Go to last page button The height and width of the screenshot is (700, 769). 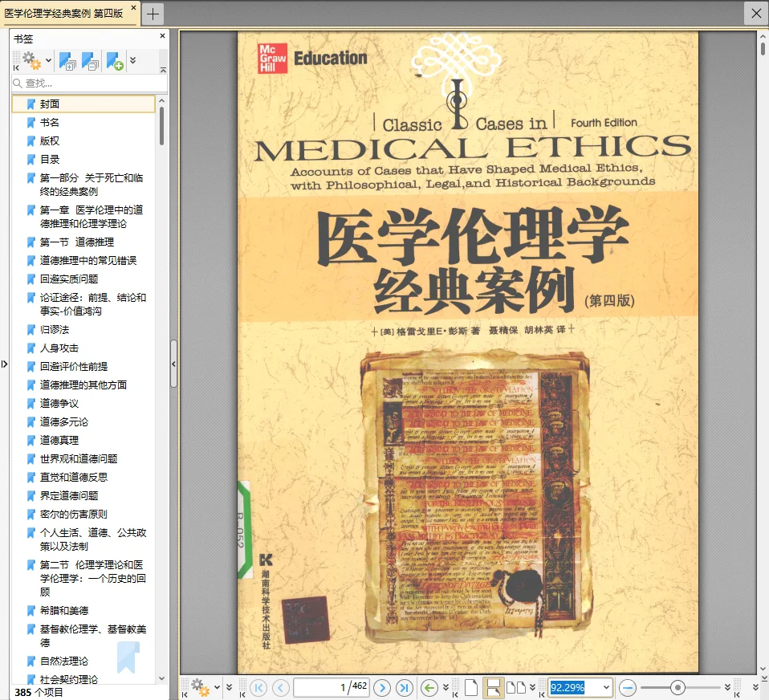[x=404, y=687]
